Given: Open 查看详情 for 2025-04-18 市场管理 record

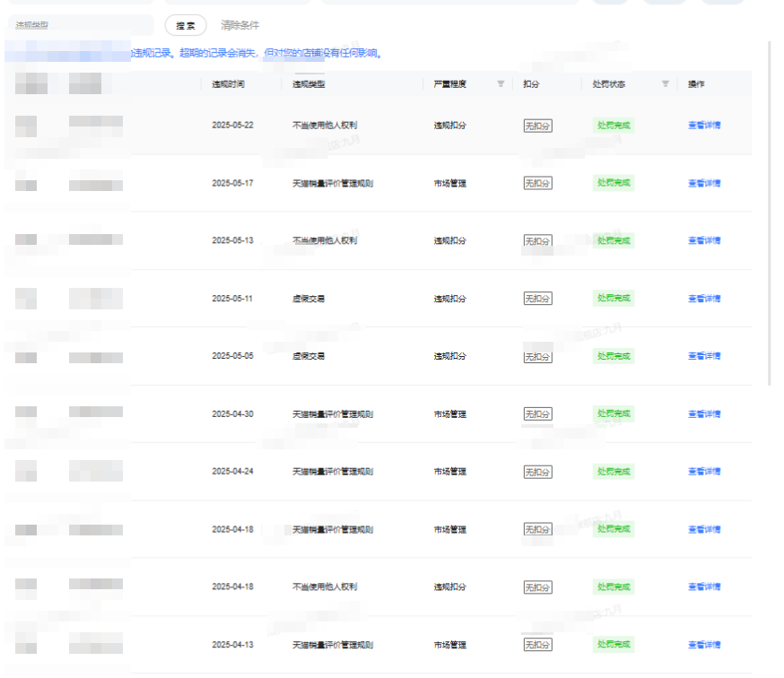Looking at the screenshot, I should tap(704, 530).
